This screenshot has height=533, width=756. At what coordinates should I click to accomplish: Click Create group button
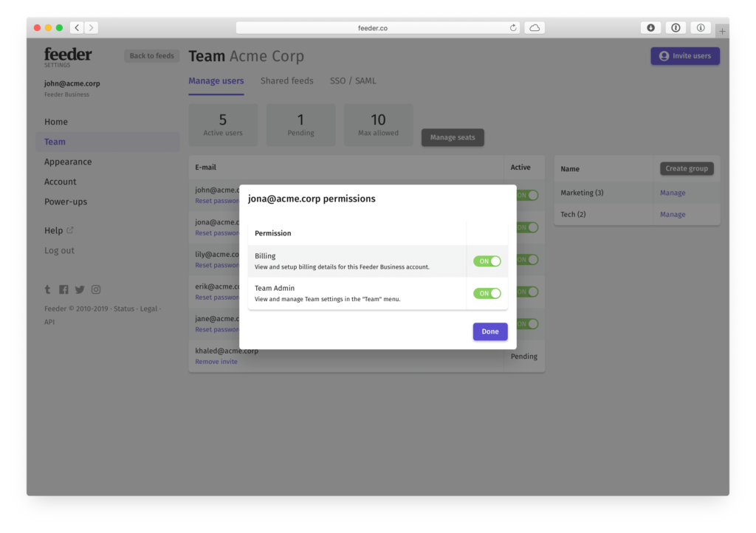687,168
